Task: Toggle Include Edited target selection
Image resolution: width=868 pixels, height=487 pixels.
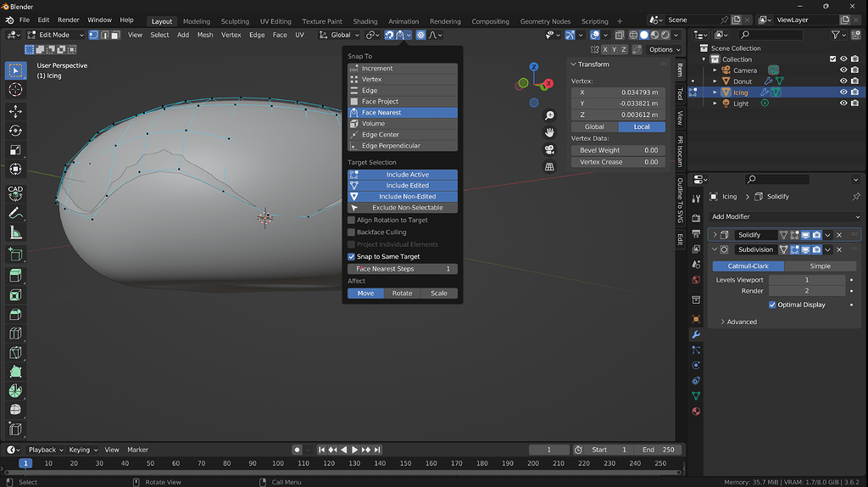Action: click(403, 186)
